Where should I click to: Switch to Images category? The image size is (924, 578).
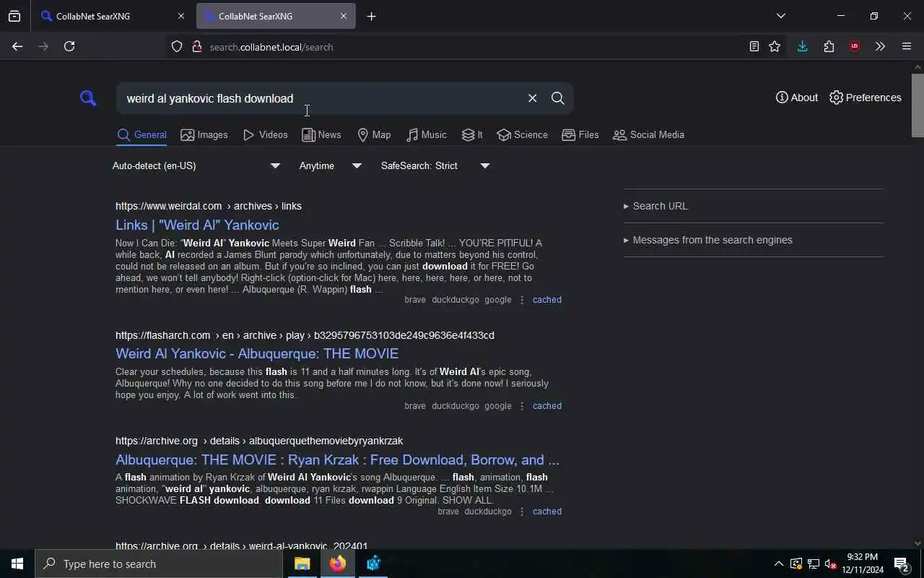[x=204, y=134]
